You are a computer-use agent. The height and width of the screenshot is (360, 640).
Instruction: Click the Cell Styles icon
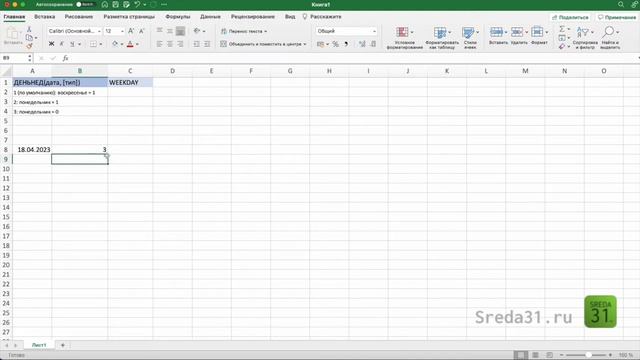tap(468, 32)
